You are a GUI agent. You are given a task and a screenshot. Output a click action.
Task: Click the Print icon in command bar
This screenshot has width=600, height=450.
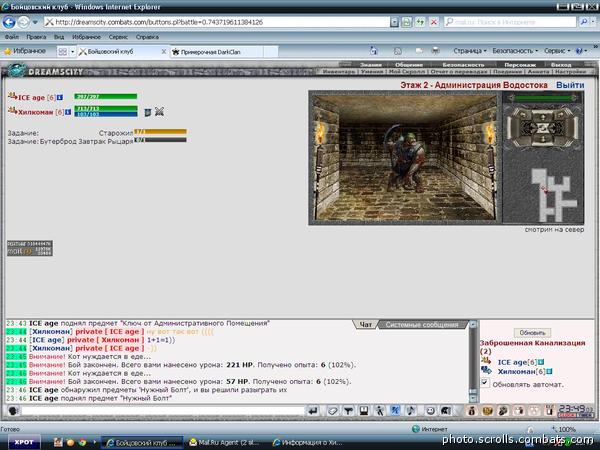pyautogui.click(x=435, y=51)
